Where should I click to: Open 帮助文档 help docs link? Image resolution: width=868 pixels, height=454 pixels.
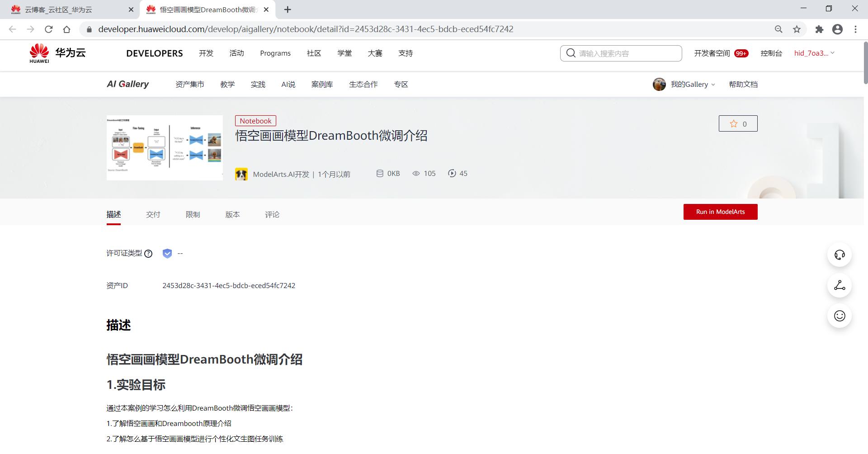point(743,85)
